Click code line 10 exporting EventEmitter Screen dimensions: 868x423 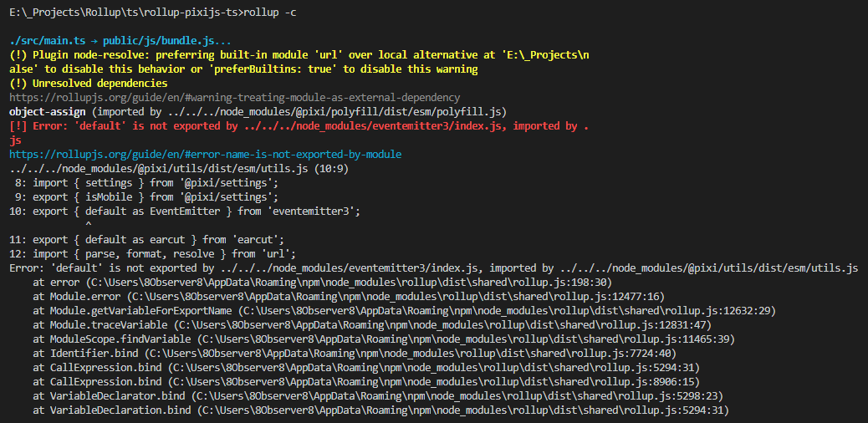coord(185,211)
